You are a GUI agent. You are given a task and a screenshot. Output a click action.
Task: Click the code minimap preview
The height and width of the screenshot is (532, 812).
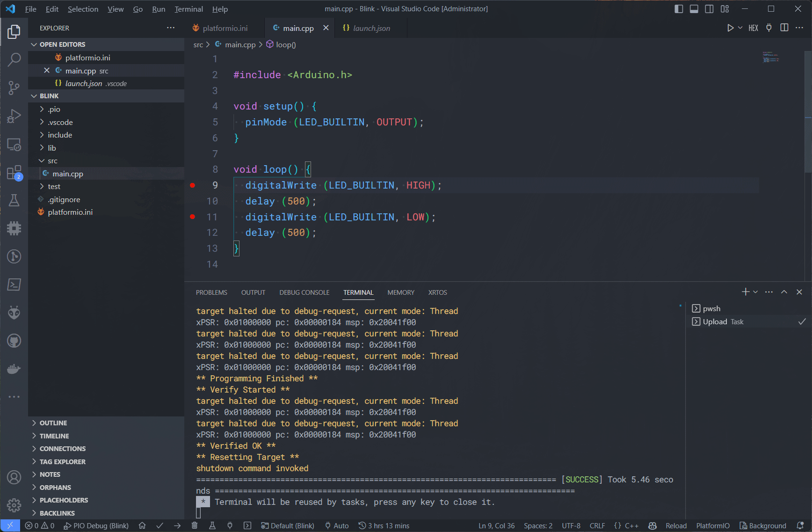(x=771, y=57)
